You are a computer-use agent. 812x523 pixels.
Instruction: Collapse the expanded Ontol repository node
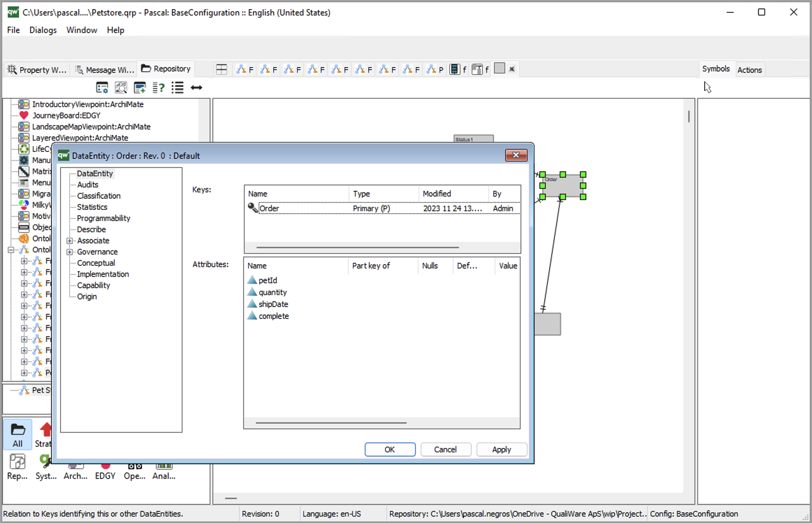point(11,250)
